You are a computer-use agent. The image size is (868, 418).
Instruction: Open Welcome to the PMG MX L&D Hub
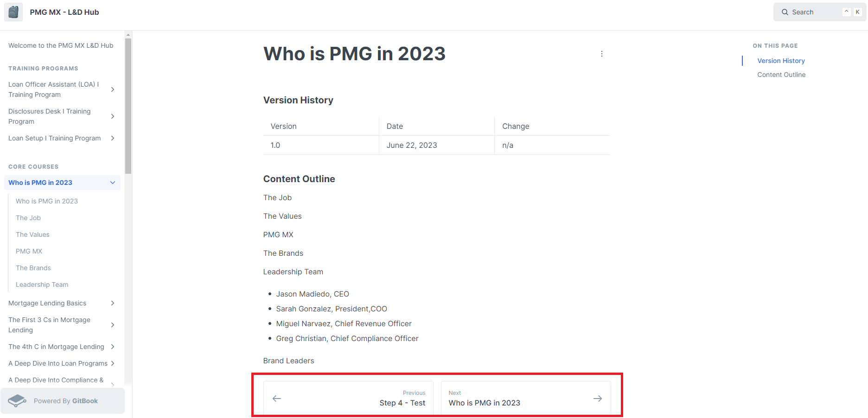(x=61, y=45)
